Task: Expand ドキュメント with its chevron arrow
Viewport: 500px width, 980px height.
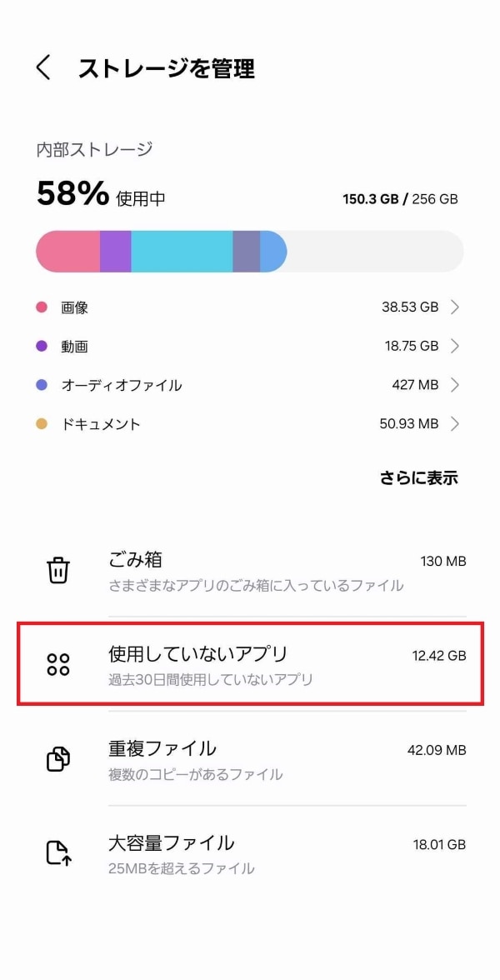Action: (455, 424)
